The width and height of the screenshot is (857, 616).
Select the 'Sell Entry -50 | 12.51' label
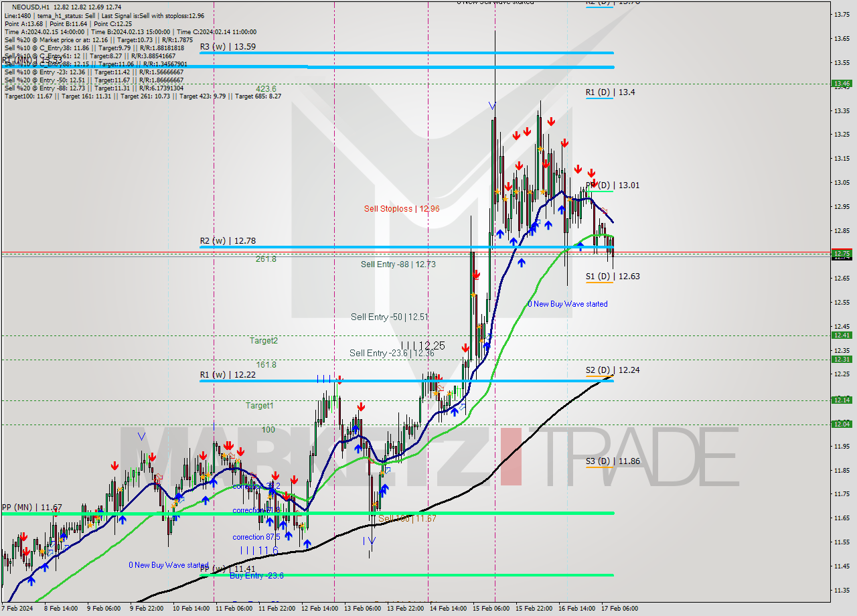click(389, 317)
